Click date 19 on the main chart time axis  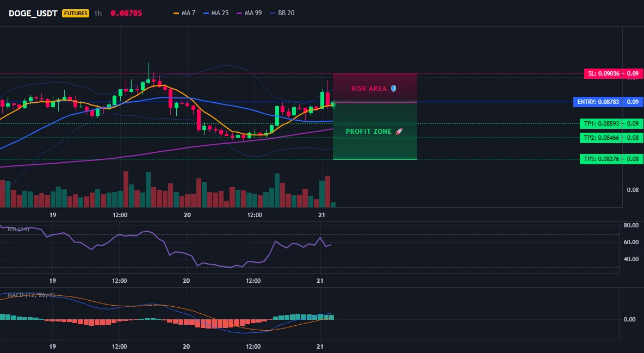point(53,215)
